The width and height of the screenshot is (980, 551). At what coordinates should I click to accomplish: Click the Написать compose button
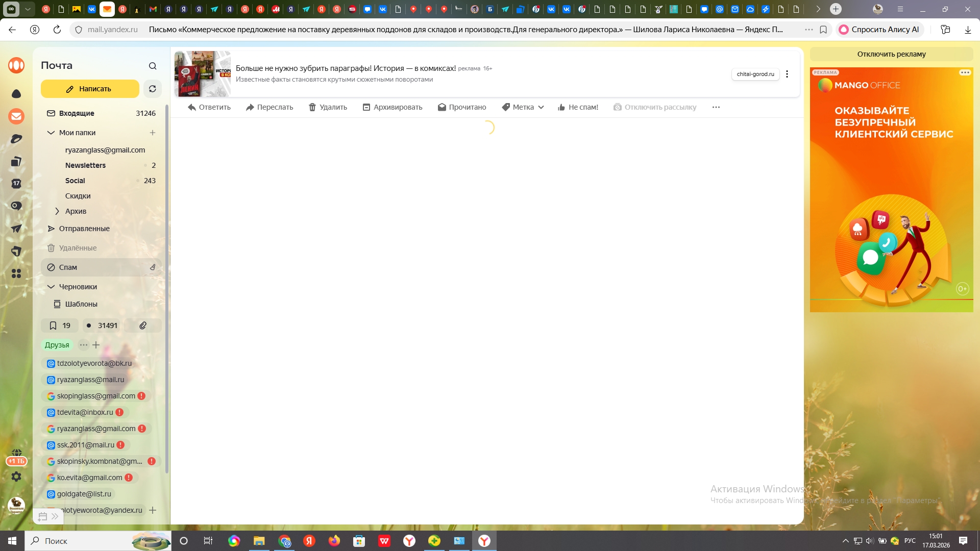(90, 89)
